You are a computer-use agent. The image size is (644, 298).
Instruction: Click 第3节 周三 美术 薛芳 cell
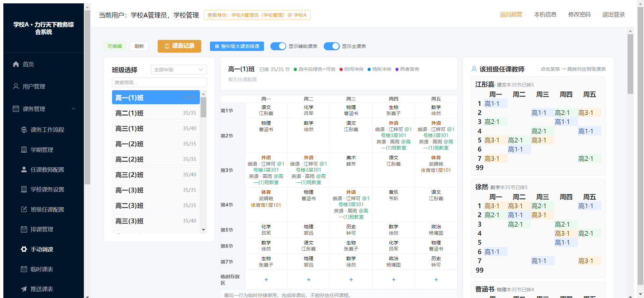click(351, 170)
